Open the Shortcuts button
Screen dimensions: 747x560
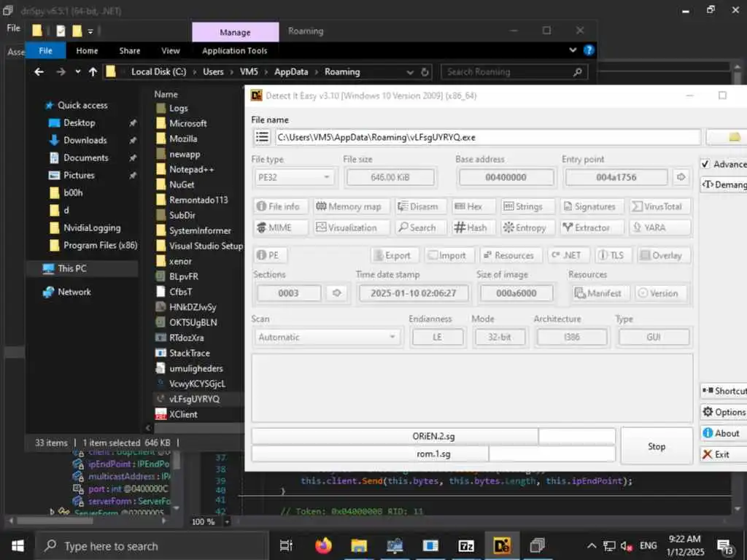click(x=724, y=391)
